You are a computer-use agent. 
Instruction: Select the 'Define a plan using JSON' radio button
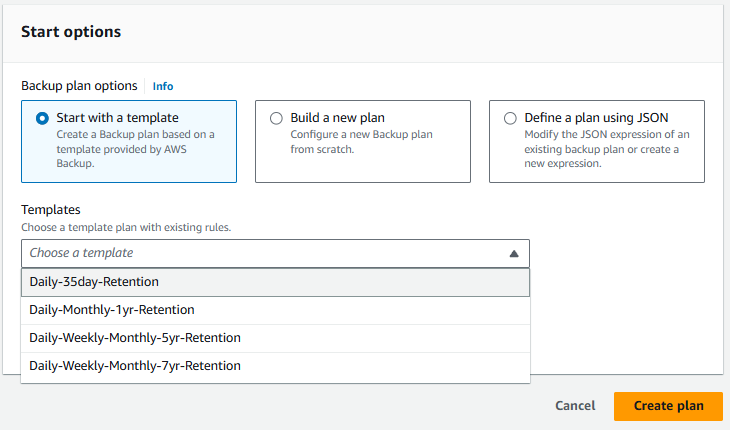pyautogui.click(x=510, y=118)
